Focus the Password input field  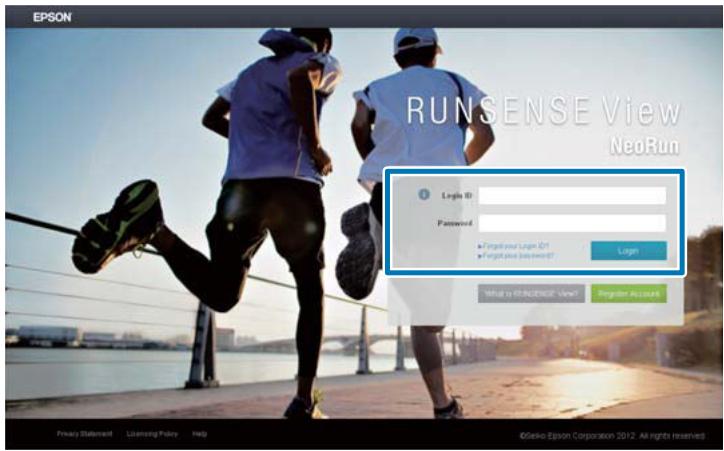pyautogui.click(x=572, y=223)
